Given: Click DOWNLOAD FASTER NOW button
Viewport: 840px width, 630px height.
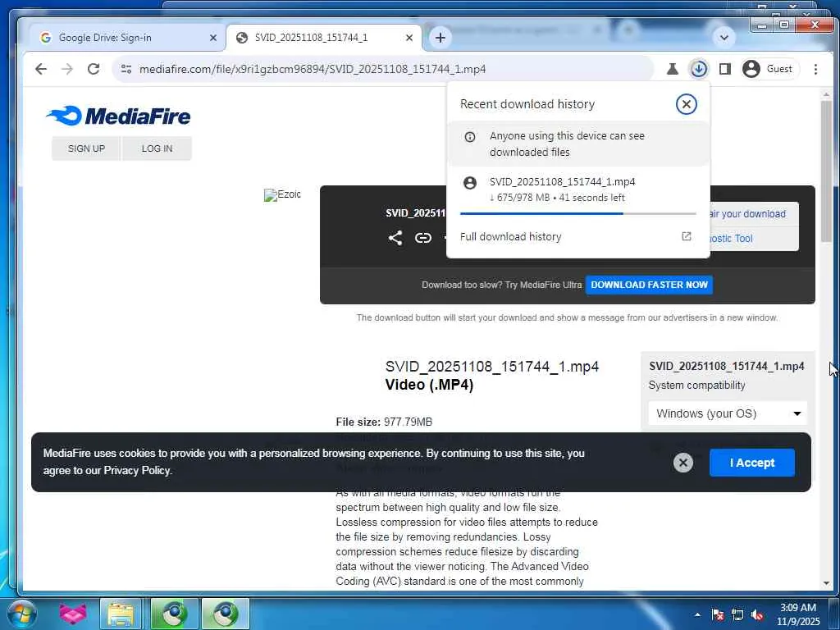Looking at the screenshot, I should [650, 285].
